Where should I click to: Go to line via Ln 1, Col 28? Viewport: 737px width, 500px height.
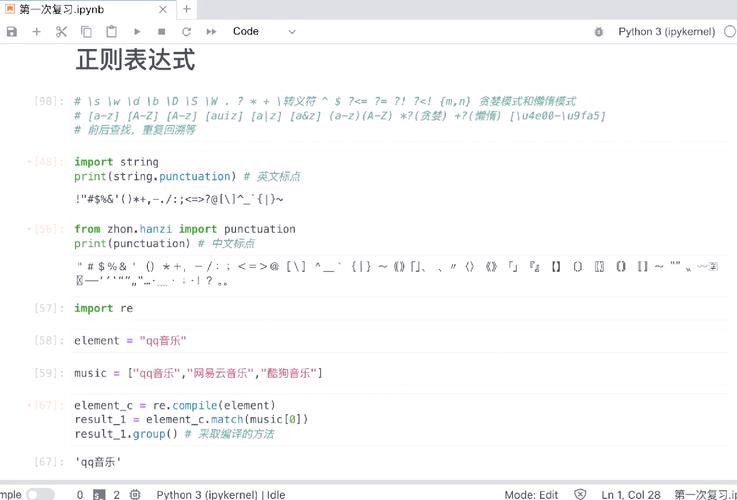click(x=630, y=495)
